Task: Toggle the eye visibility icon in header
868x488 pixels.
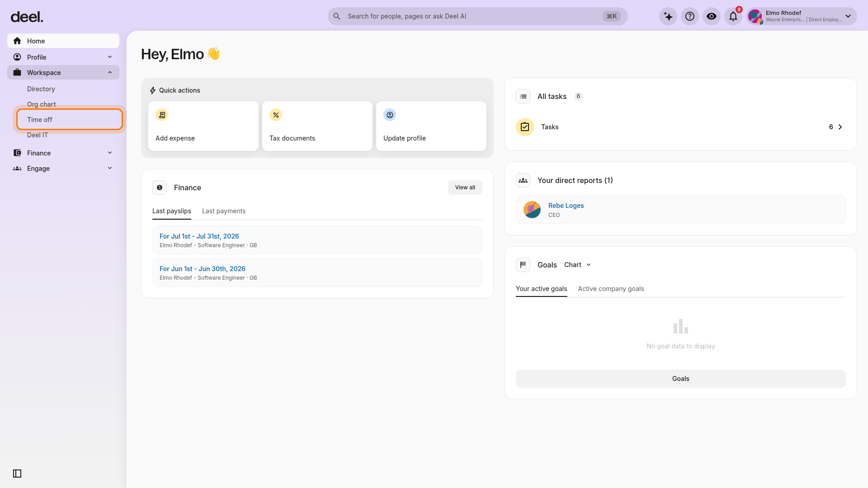Action: click(712, 16)
